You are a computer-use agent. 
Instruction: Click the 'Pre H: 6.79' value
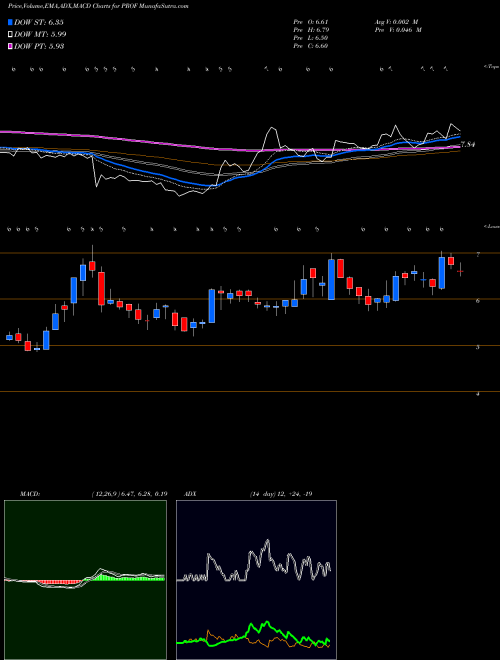(311, 29)
